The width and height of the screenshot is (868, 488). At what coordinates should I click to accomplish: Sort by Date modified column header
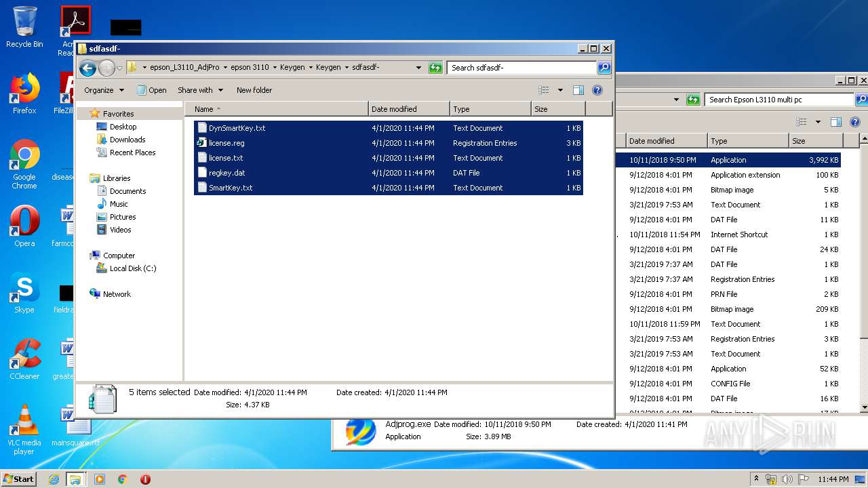coord(409,109)
